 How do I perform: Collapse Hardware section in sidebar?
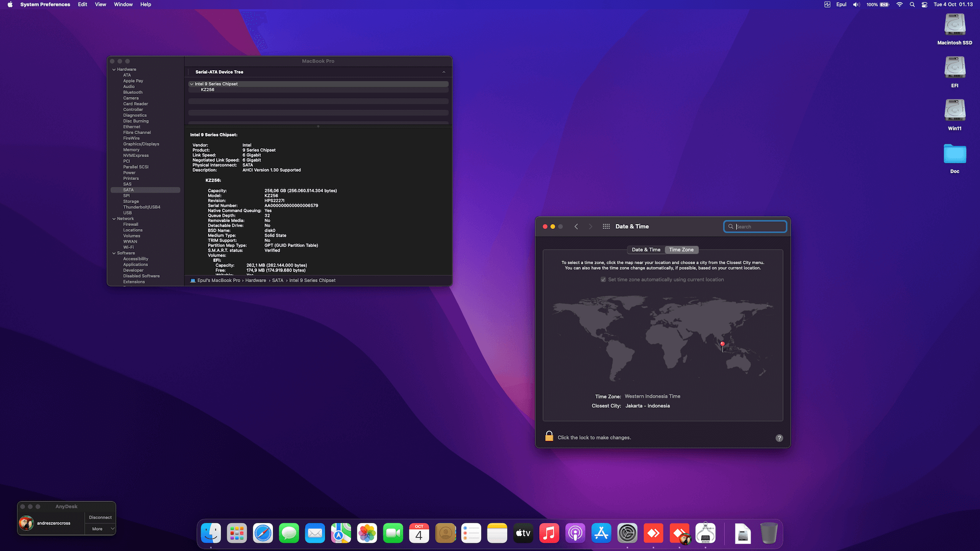(x=114, y=69)
